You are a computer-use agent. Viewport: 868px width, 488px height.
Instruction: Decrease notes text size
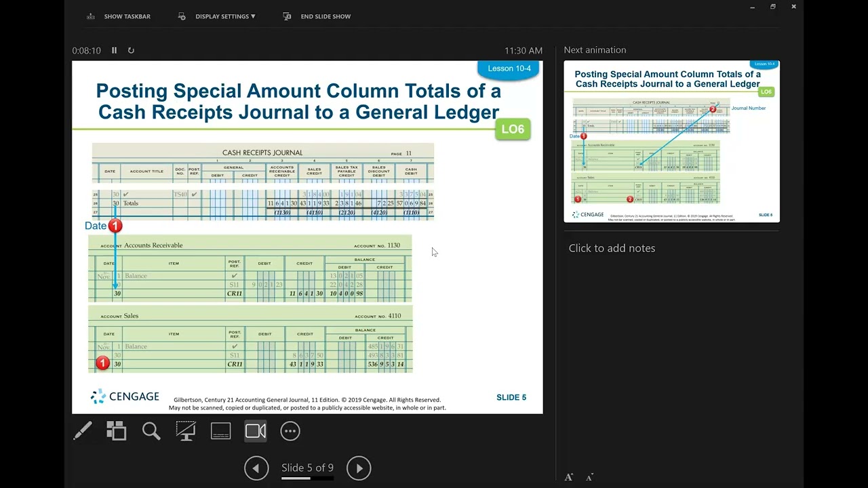click(x=589, y=477)
